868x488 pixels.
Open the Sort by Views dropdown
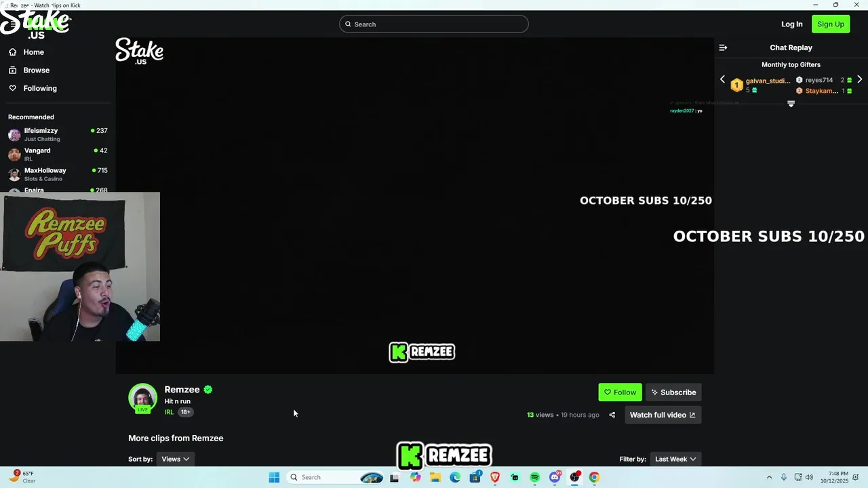[175, 459]
